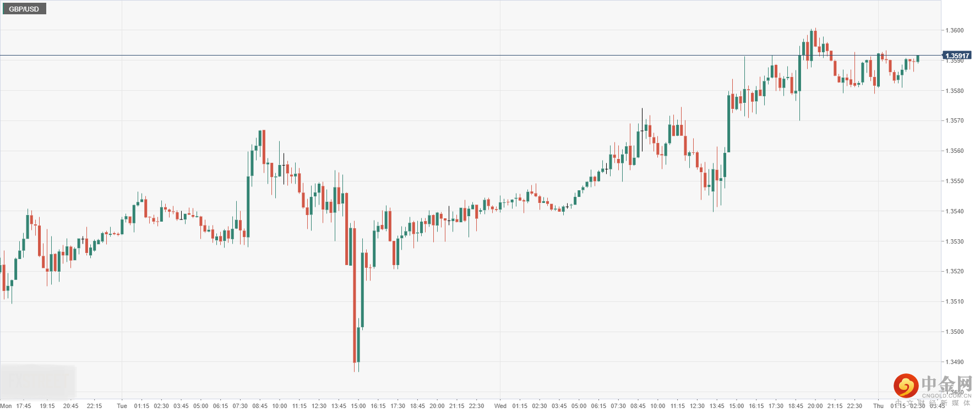Click the blurred FXSTREET watermark

coord(37,381)
